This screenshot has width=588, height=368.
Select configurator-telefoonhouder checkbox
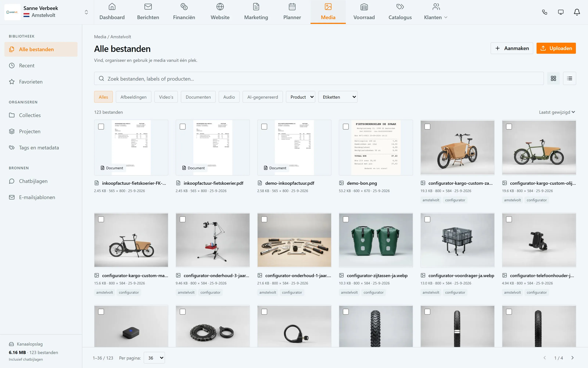(x=509, y=219)
